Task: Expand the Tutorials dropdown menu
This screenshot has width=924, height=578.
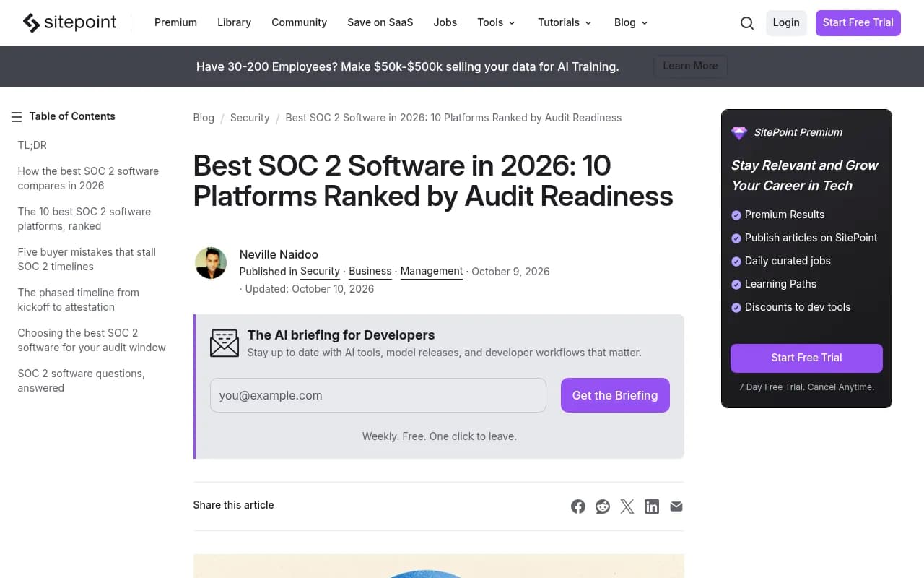Action: 565,22
